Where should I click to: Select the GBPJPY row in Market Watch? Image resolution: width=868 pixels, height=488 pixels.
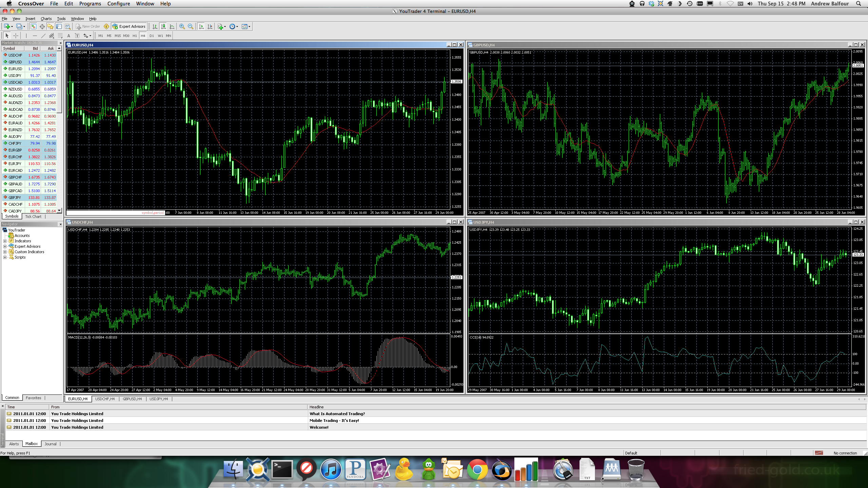[x=29, y=198]
